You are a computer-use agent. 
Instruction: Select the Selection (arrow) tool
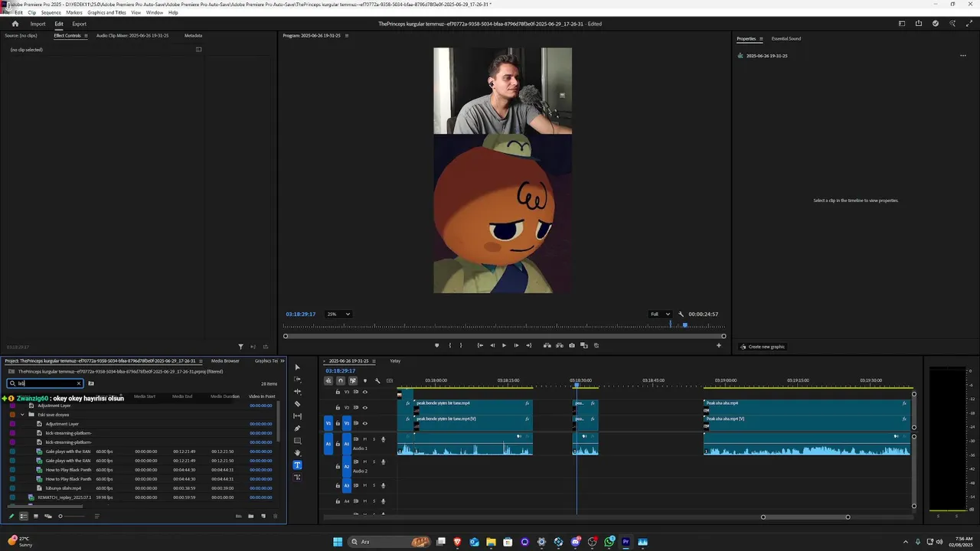click(298, 367)
